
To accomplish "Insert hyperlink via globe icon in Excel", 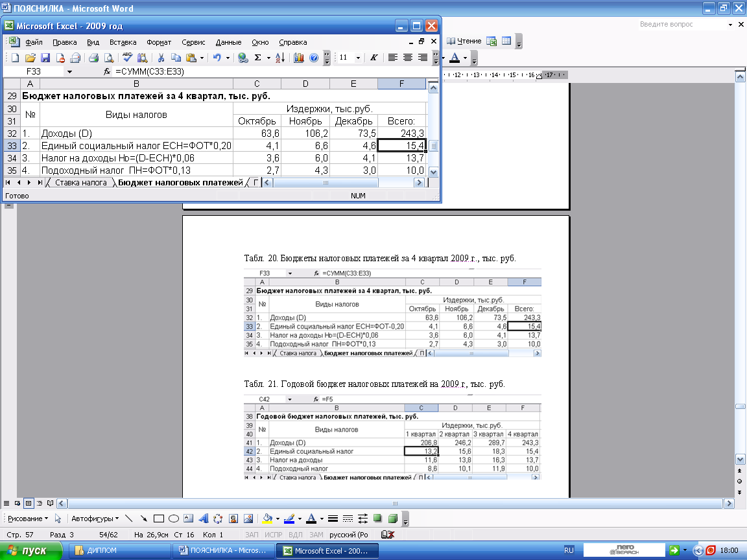I will click(x=243, y=58).
